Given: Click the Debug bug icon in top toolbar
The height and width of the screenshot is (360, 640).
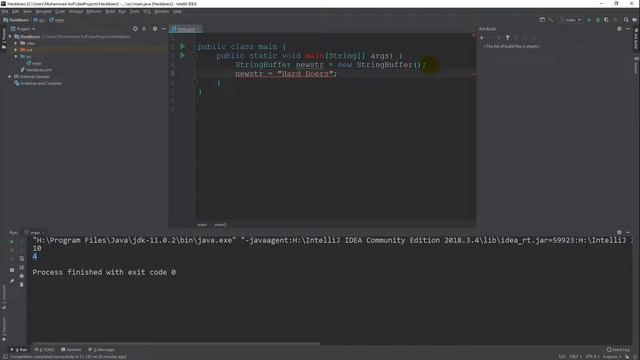Looking at the screenshot, I should [x=598, y=20].
